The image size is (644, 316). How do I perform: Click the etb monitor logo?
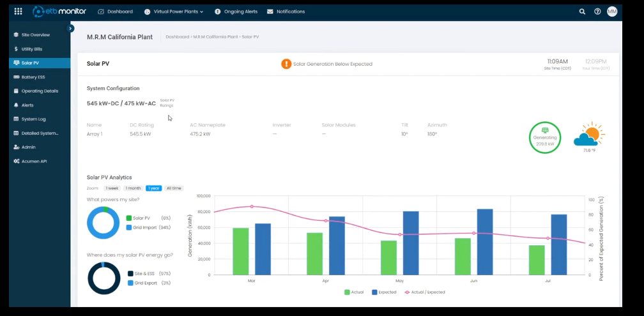tap(59, 11)
